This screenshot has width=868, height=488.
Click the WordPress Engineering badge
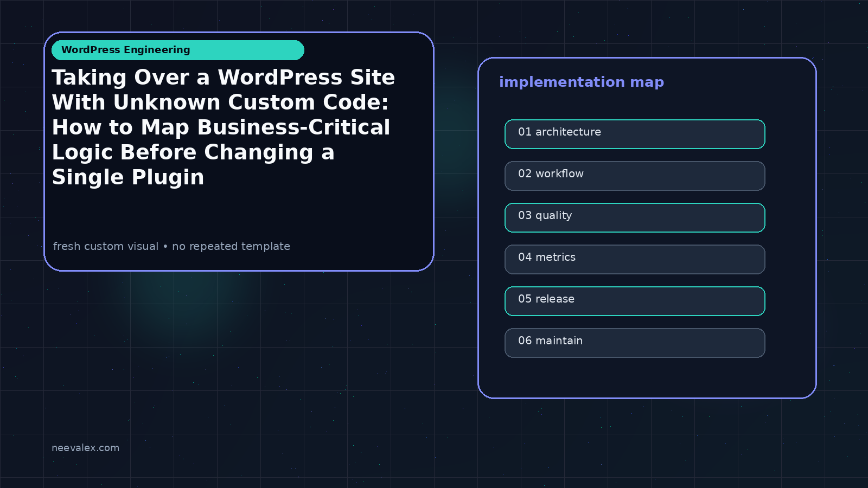click(x=178, y=50)
